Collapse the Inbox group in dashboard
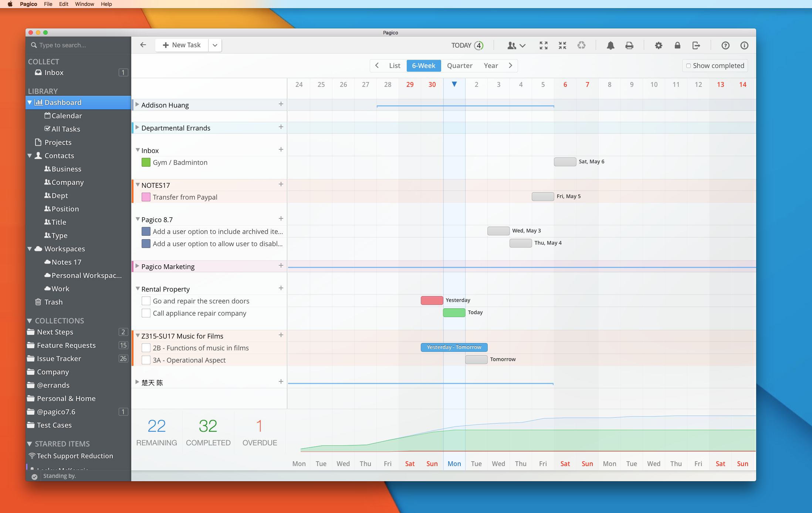This screenshot has height=513, width=812. (138, 150)
